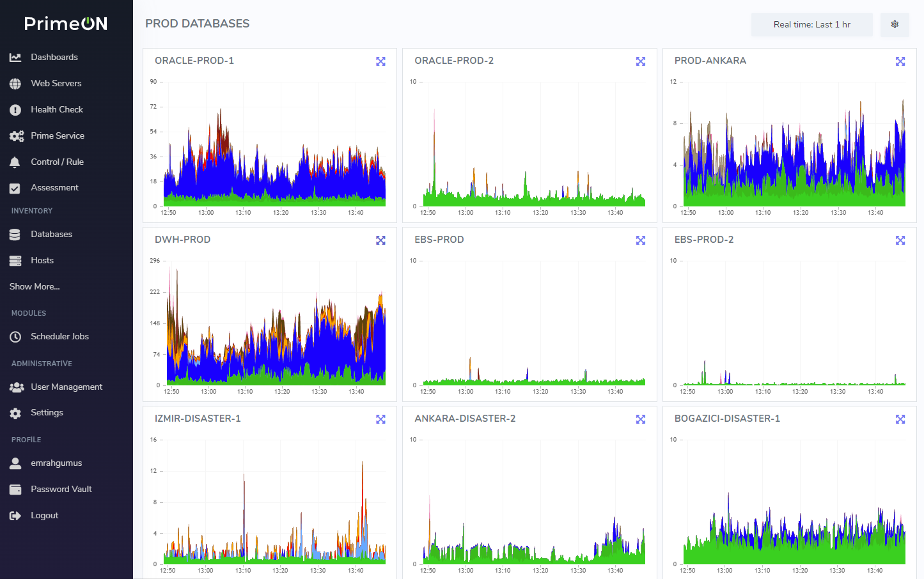Log out via Logout link
924x579 pixels.
pos(45,516)
